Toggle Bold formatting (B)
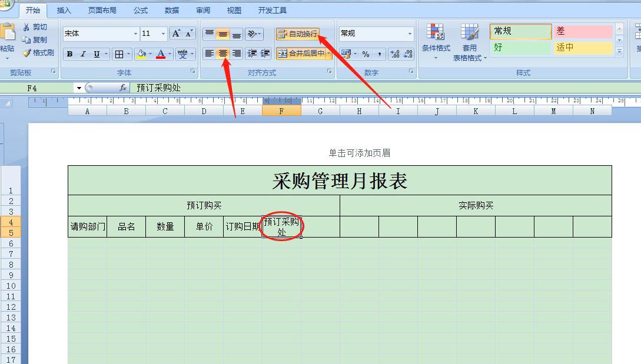Viewport: 641px width, 364px height. click(x=69, y=53)
